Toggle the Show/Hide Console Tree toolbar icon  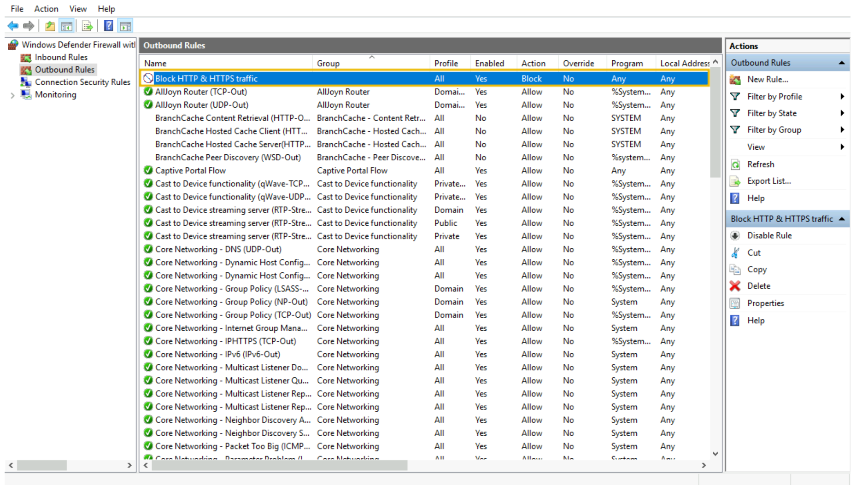coord(67,26)
